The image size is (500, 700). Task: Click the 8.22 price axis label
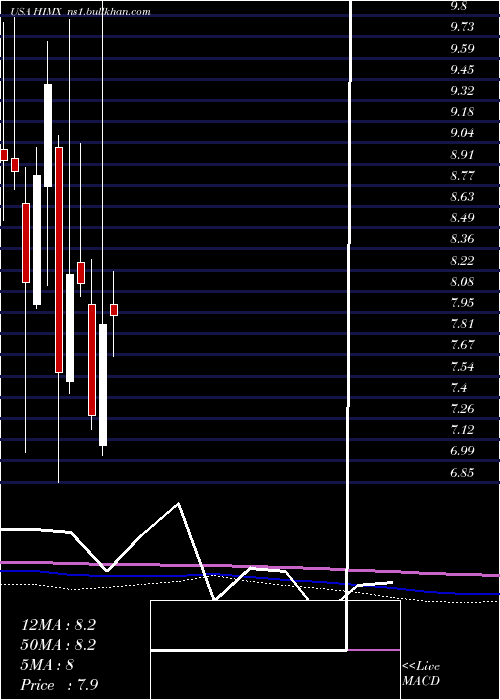click(x=462, y=261)
